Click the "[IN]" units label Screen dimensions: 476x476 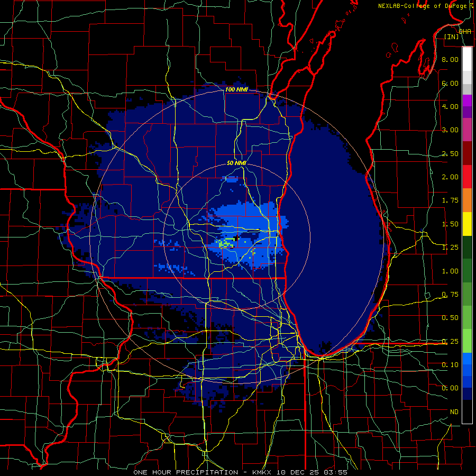click(x=452, y=36)
